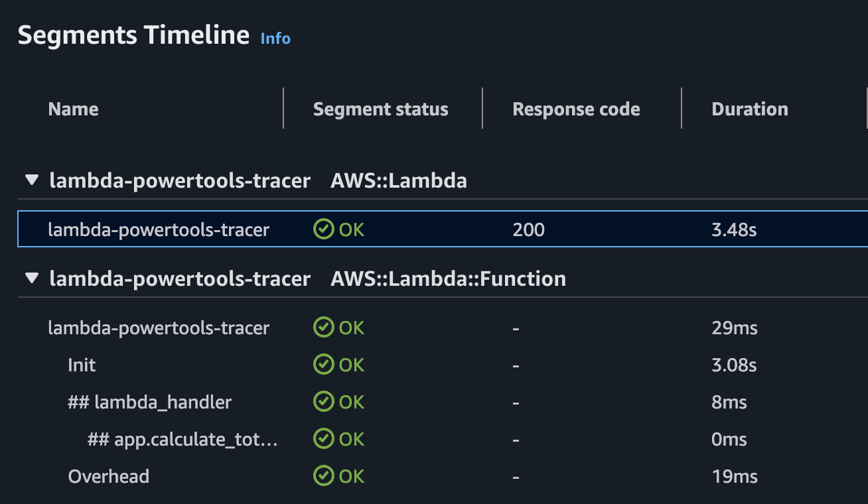Click the OK icon on the Init subsegment row

[x=324, y=364]
